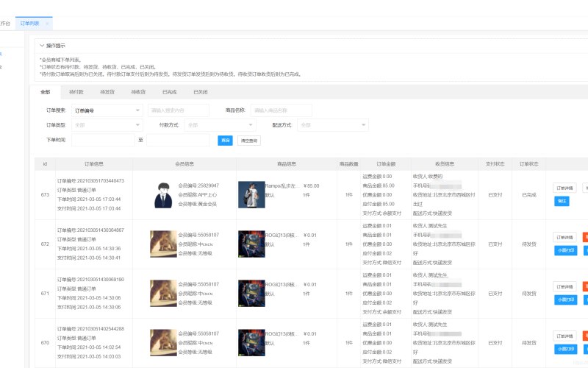The image size is (588, 368).
Task: Click the 收货信息 column header
Action: tap(445, 164)
